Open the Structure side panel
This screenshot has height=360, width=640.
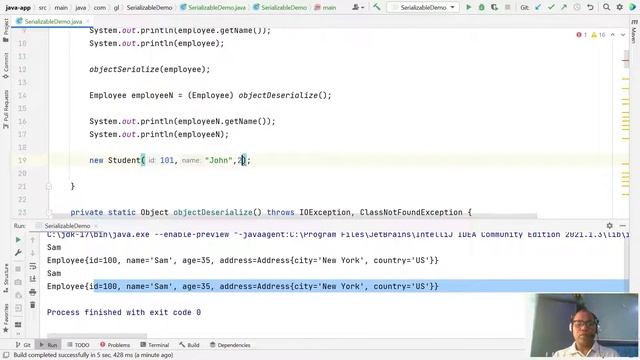[x=6, y=278]
